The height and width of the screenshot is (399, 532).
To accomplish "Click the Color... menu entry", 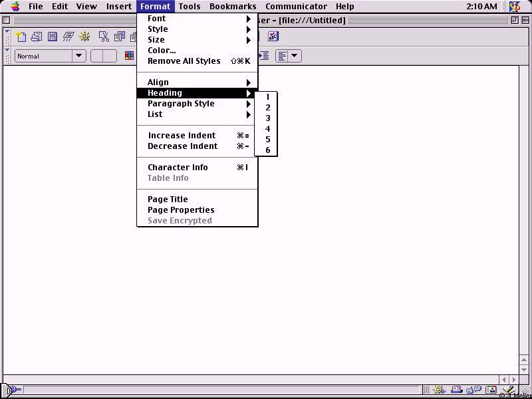I will (162, 51).
